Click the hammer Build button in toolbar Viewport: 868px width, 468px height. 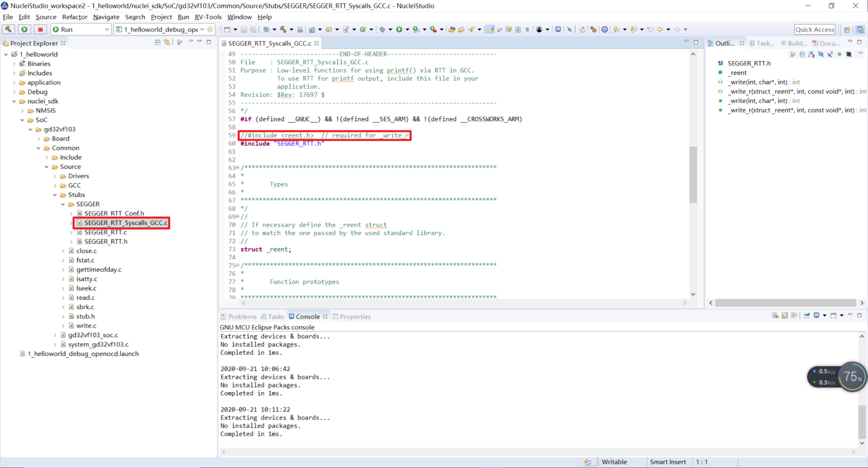8,29
